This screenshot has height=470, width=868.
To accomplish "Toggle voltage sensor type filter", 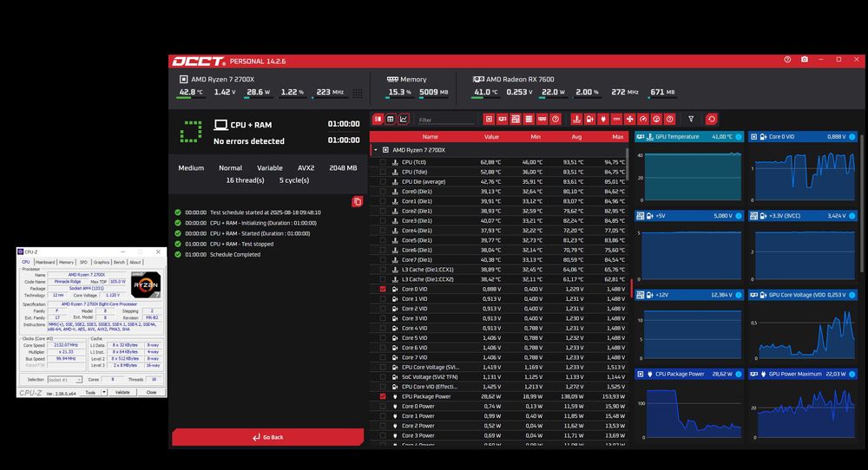I will 589,119.
